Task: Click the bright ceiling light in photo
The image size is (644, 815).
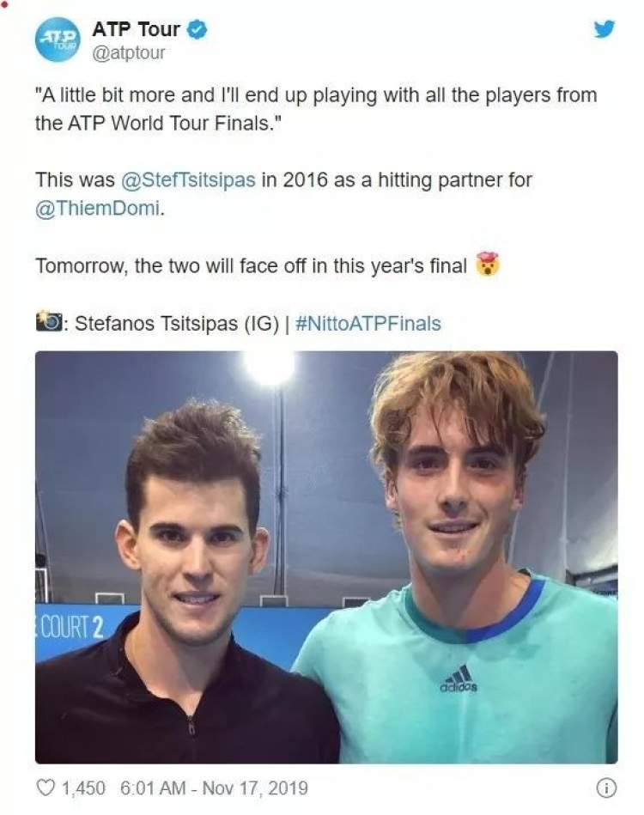Action: pyautogui.click(x=269, y=365)
